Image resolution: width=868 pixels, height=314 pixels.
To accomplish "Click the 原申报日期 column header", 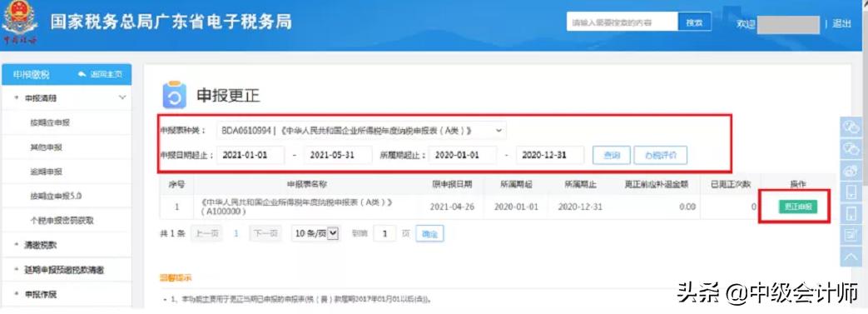I will tap(452, 184).
